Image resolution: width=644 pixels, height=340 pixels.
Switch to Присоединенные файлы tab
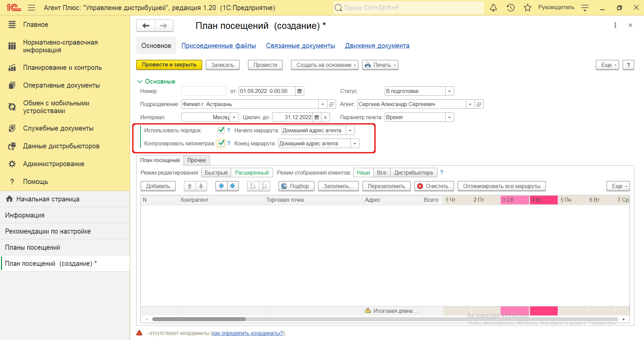(219, 46)
